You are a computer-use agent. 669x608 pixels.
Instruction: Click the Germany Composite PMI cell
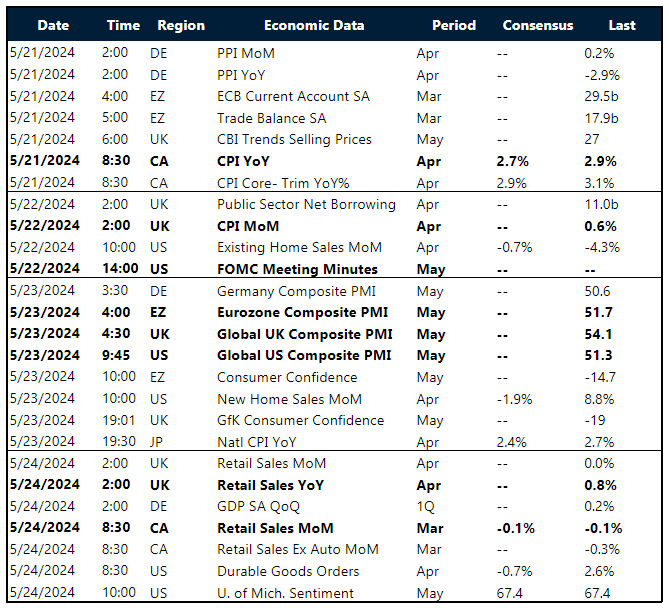(289, 291)
